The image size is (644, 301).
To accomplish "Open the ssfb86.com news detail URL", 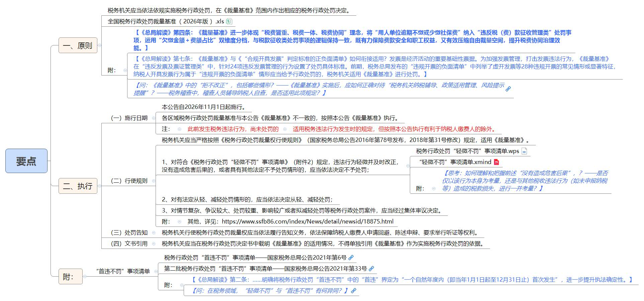I will [x=307, y=221].
